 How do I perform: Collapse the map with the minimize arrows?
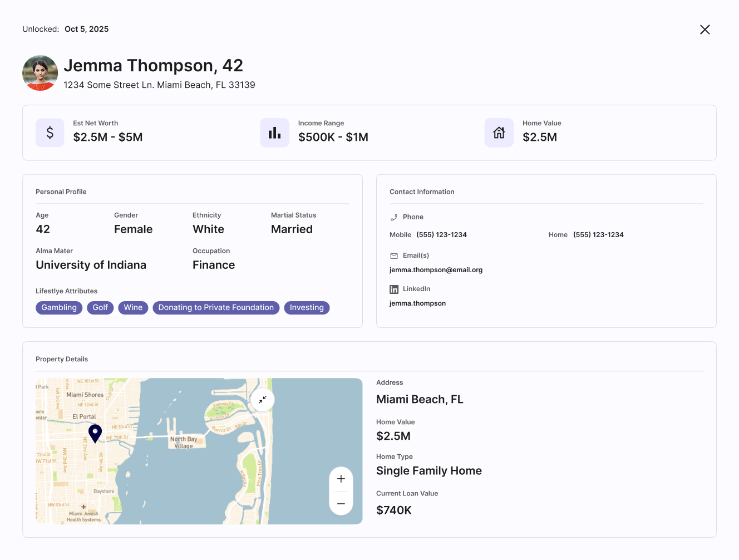click(262, 399)
